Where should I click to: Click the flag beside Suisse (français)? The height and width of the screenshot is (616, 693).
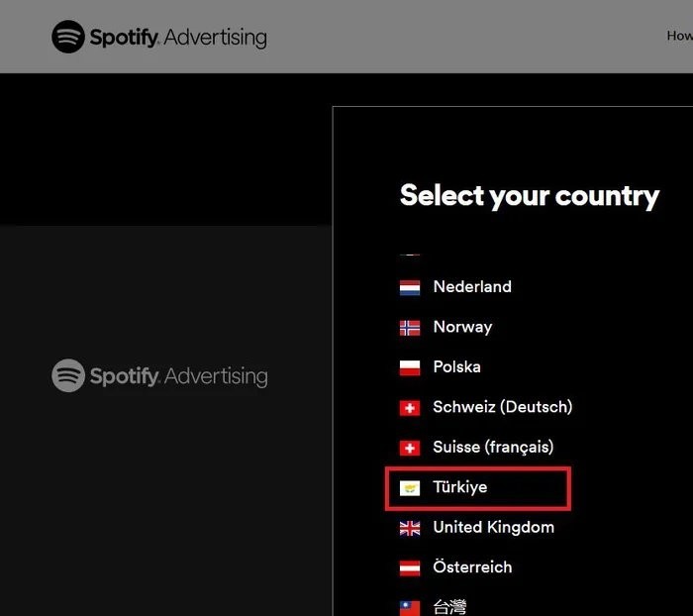click(x=410, y=448)
